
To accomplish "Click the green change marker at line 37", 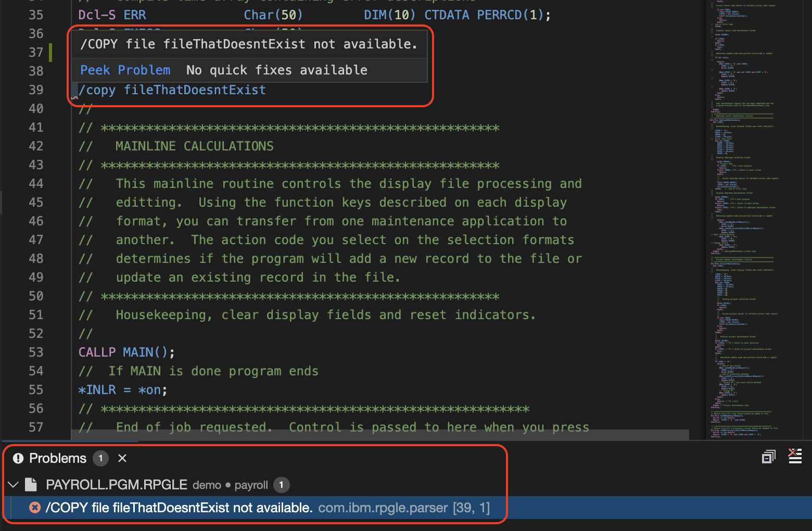I will [50, 53].
